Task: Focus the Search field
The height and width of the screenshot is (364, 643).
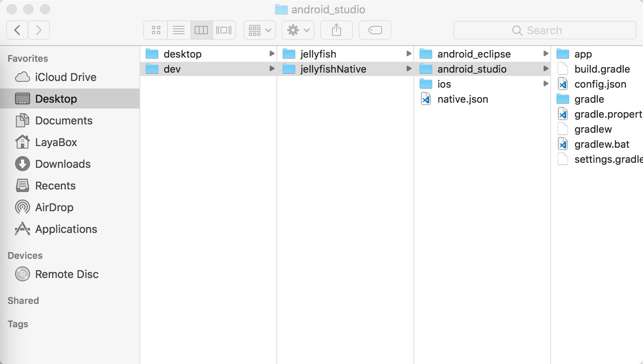Action: [x=544, y=30]
